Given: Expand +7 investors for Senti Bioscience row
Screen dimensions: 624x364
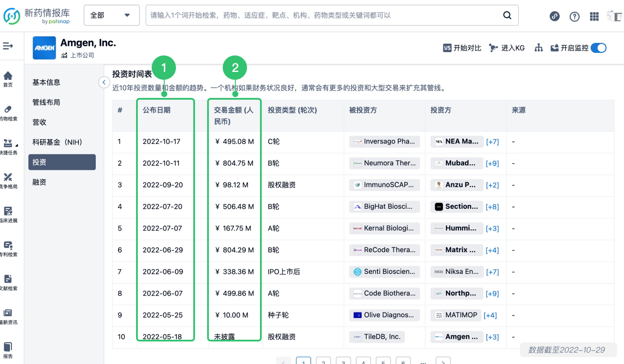Looking at the screenshot, I should coord(493,272).
